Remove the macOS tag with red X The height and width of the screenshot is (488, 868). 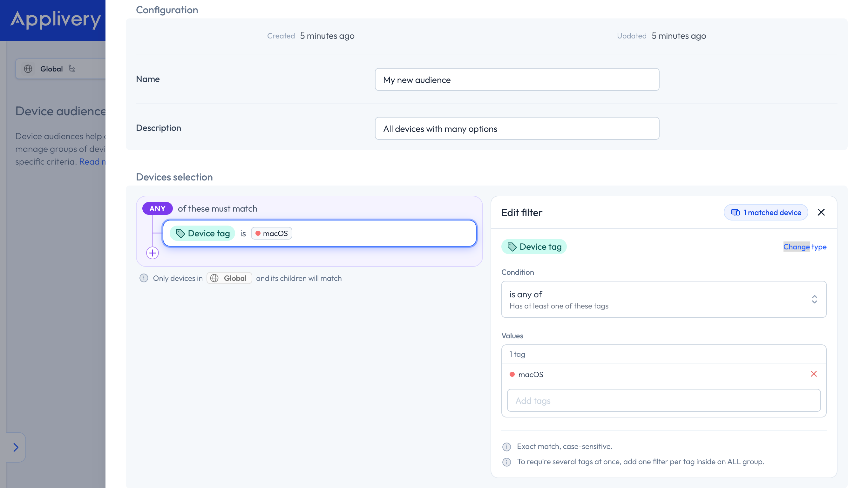(x=813, y=374)
